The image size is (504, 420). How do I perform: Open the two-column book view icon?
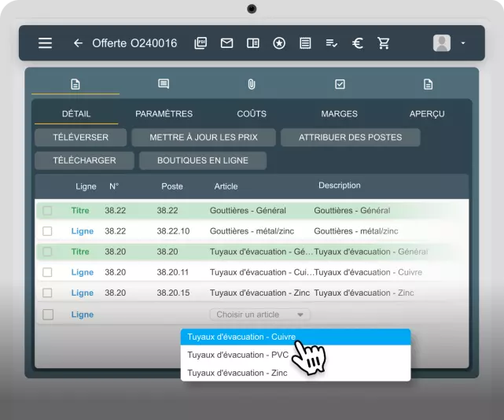pyautogui.click(x=253, y=43)
